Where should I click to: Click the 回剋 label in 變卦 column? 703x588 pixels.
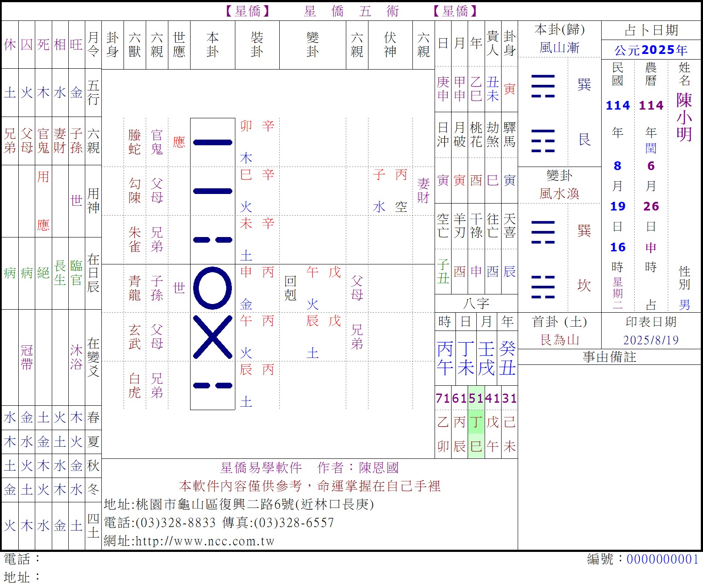point(290,288)
